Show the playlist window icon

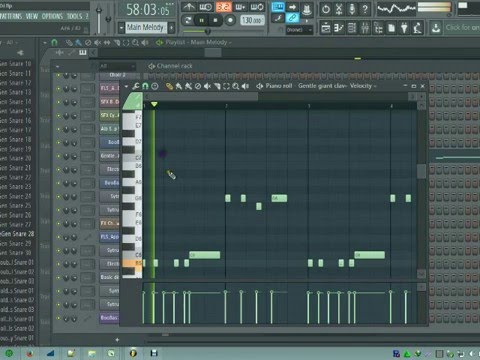point(326,28)
